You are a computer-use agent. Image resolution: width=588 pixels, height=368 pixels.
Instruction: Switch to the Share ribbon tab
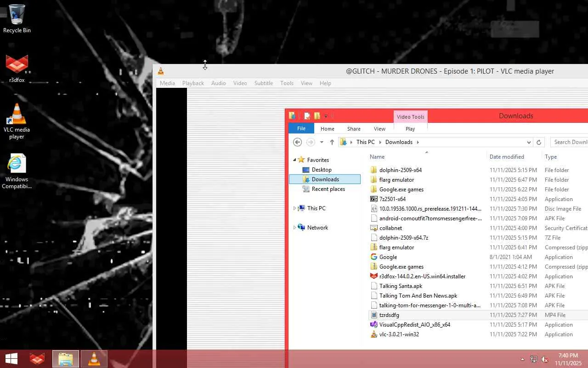(354, 129)
